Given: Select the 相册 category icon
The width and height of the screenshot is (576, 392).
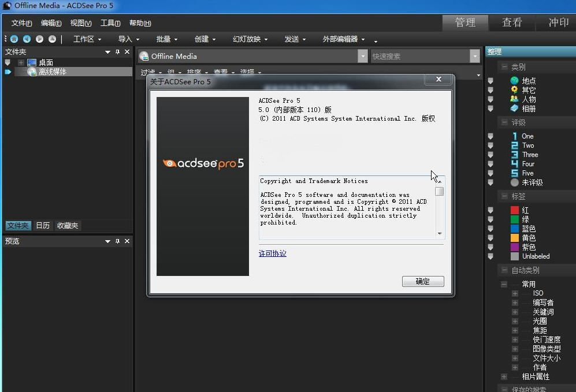Looking at the screenshot, I should coord(514,109).
